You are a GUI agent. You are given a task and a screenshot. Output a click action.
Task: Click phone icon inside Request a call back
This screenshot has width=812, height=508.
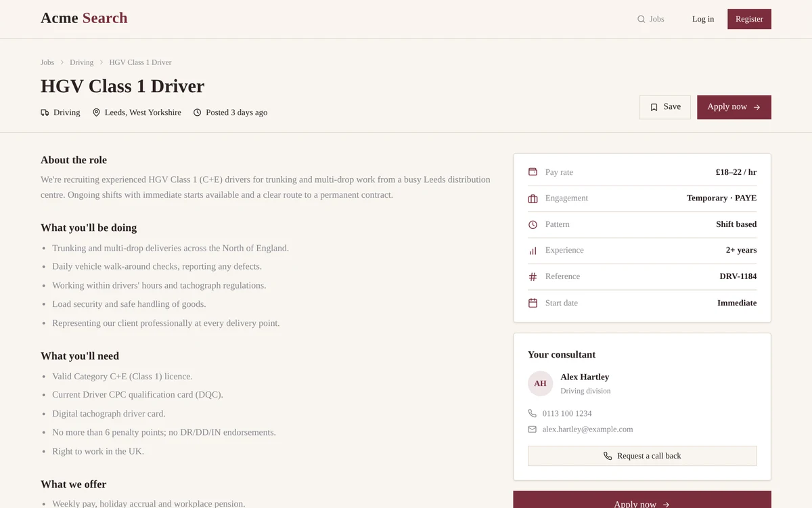click(608, 456)
